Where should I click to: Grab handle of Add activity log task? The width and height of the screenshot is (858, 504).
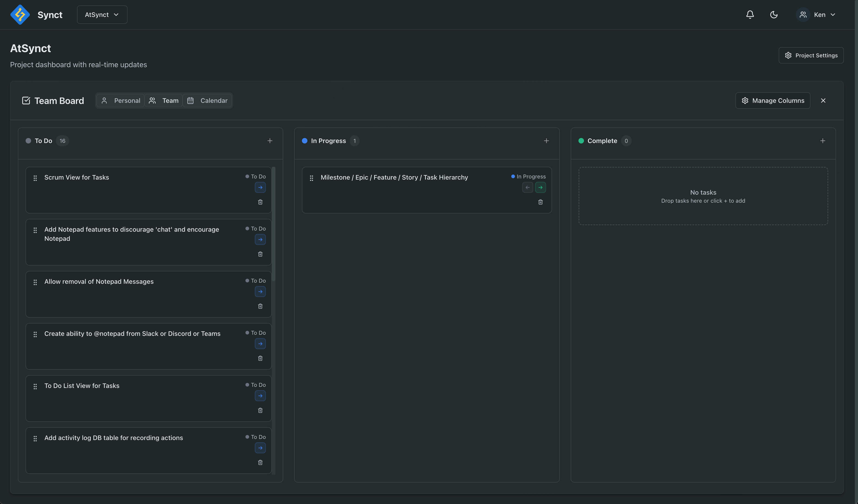(35, 438)
